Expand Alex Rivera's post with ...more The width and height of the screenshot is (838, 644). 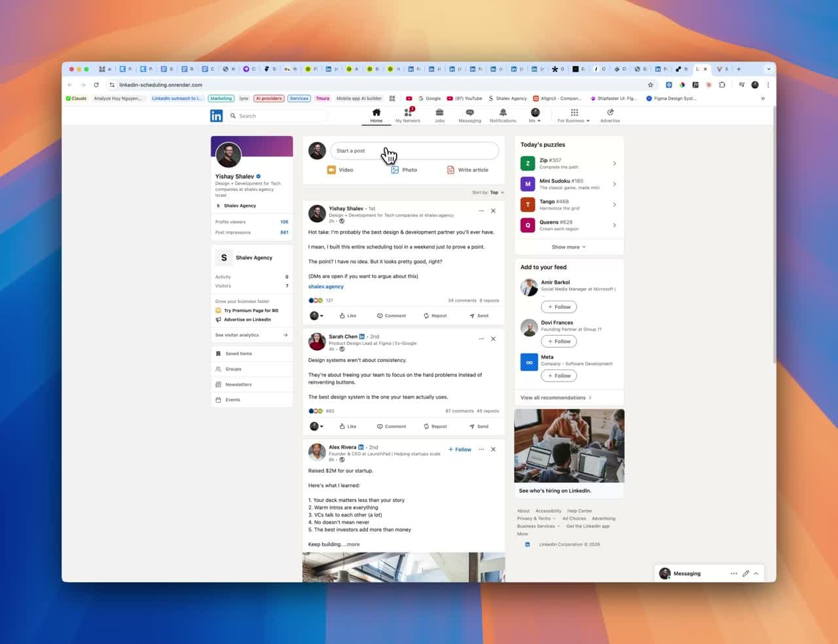click(352, 545)
